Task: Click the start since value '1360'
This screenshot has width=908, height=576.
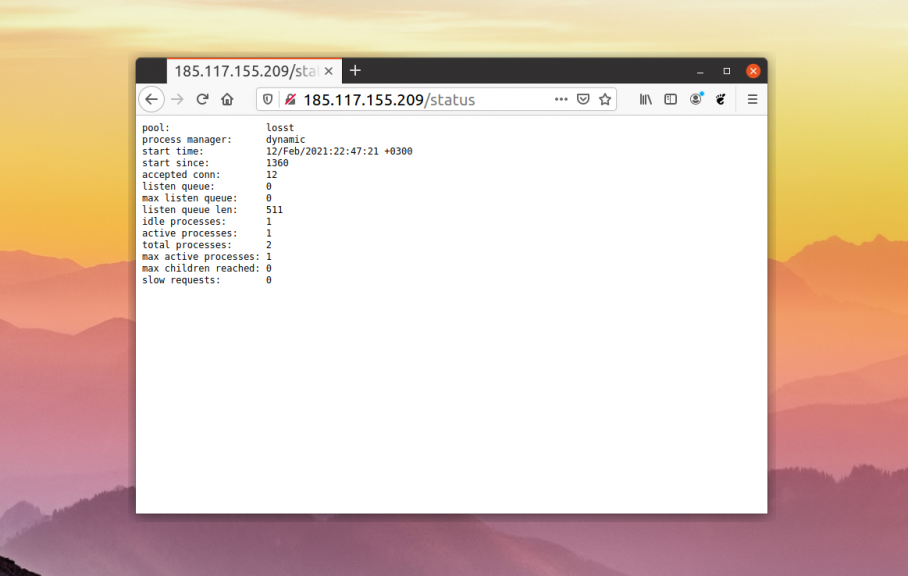Action: click(x=277, y=163)
